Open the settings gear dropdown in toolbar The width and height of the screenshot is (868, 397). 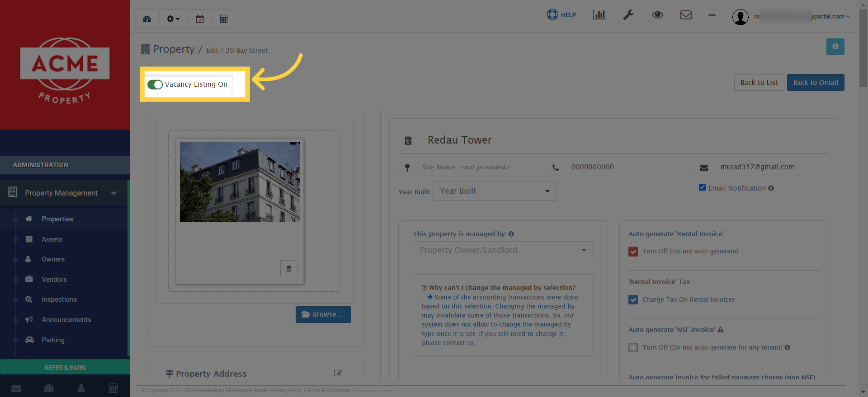(173, 19)
